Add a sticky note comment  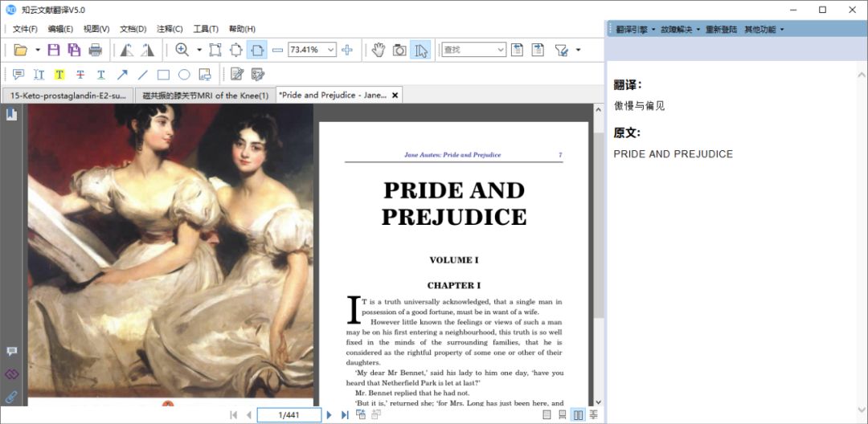point(18,75)
